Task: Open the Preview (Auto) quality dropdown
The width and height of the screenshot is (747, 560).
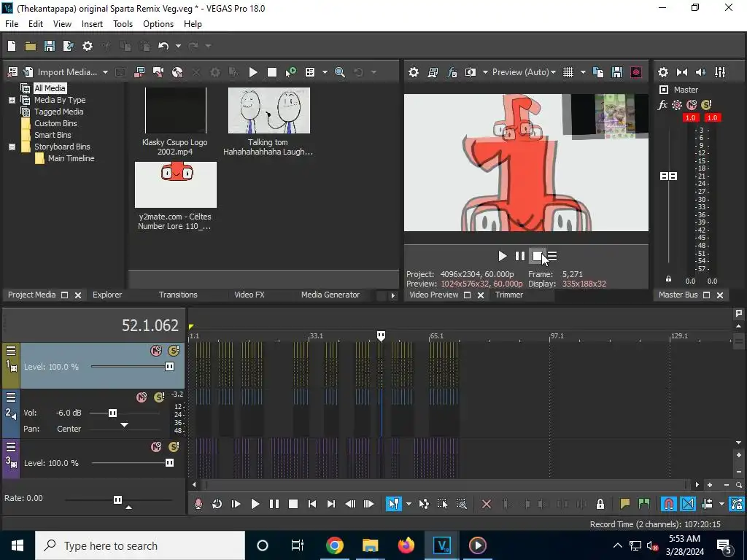Action: click(524, 72)
